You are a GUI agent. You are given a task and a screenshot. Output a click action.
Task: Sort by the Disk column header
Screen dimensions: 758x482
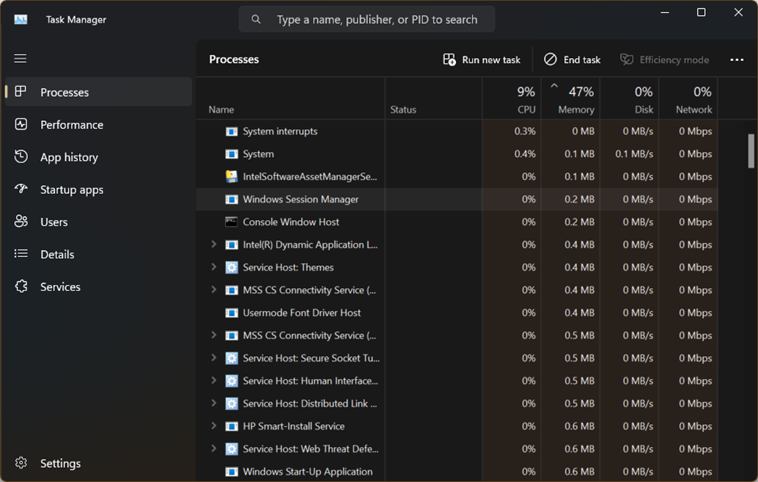click(630, 99)
